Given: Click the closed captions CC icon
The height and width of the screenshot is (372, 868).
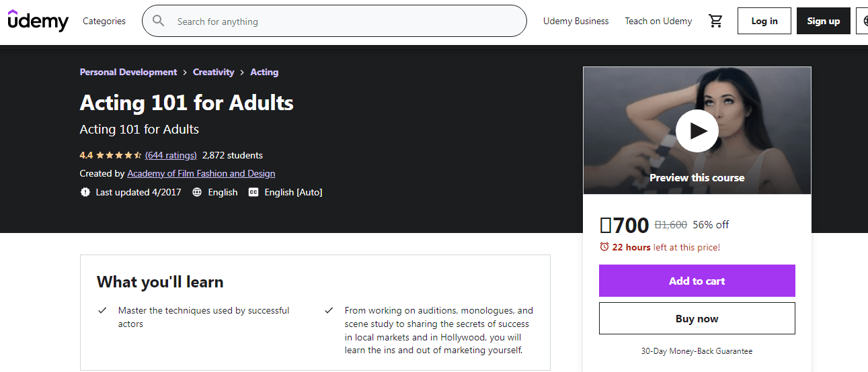Looking at the screenshot, I should click(x=253, y=192).
